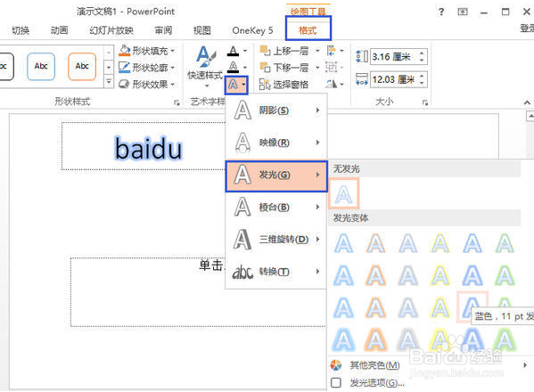Open Shape Styles (形状样式) dialog launcher
The height and width of the screenshot is (392, 534).
tap(177, 102)
